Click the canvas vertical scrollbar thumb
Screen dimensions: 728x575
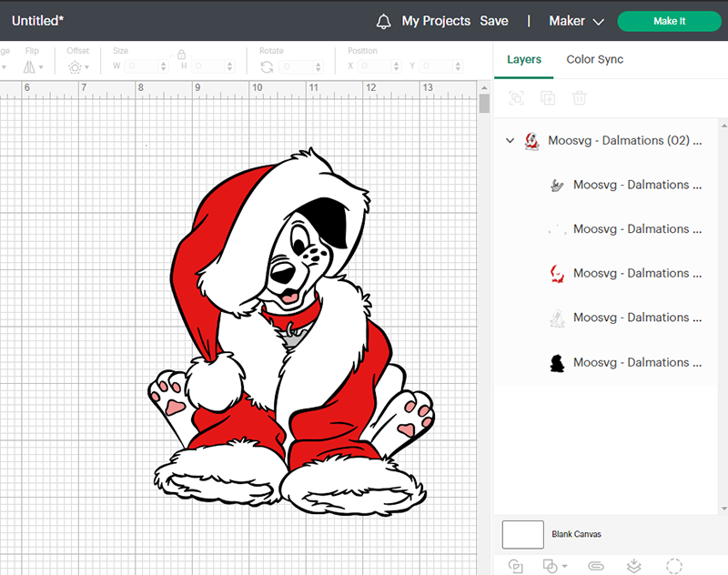484,103
